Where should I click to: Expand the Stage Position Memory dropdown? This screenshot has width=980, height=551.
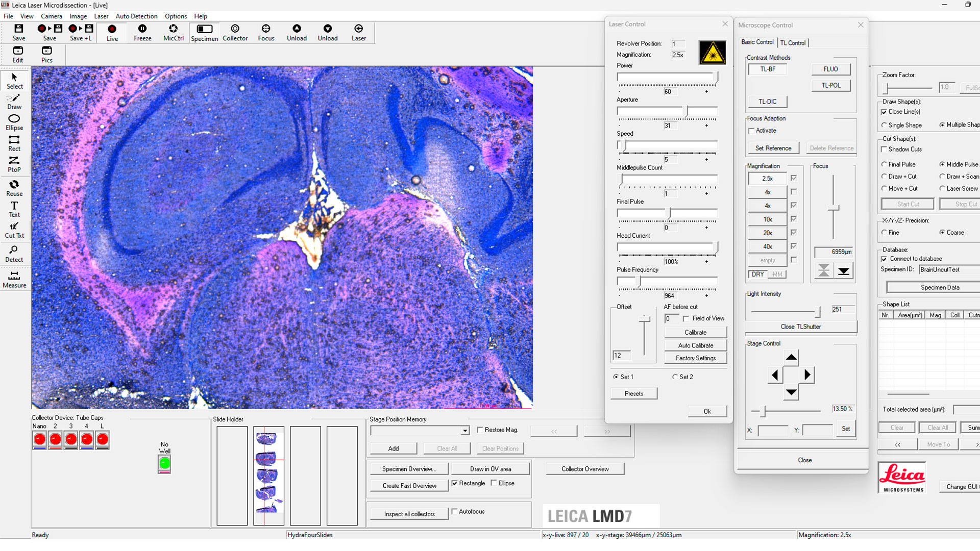(x=464, y=431)
